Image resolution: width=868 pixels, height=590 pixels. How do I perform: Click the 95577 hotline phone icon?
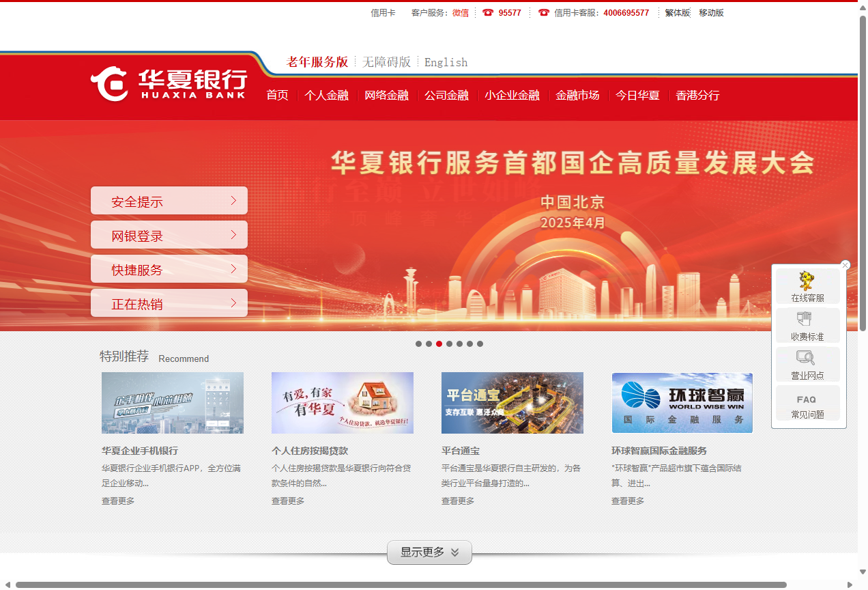488,13
